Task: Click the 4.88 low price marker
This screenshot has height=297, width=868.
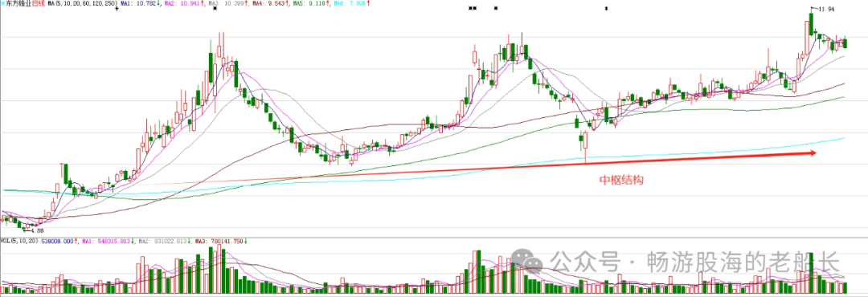Action: pos(37,230)
